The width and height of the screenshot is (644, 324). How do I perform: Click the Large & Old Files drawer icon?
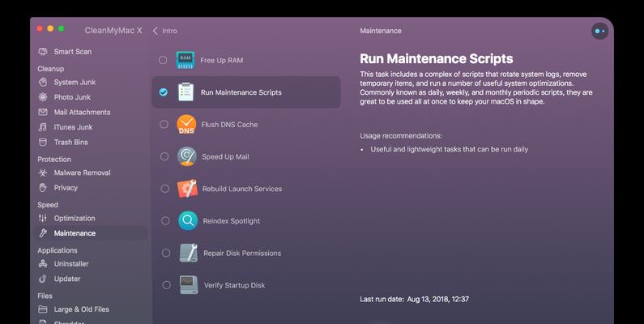pos(43,309)
